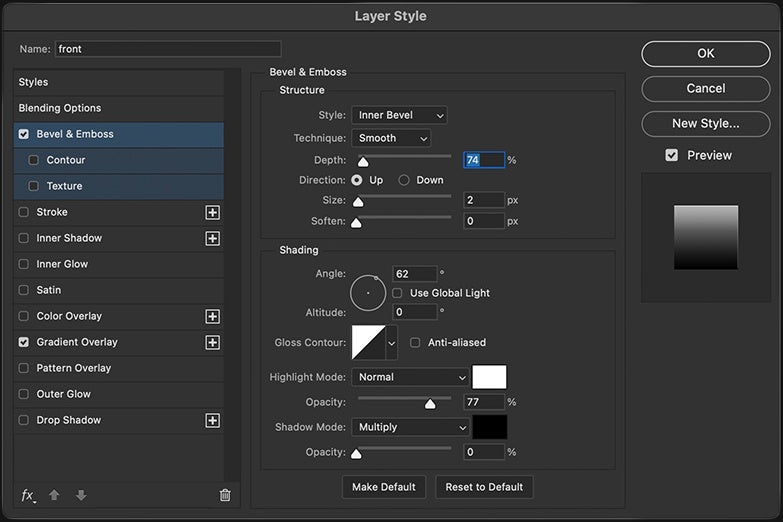
Task: Click the Size slider handle
Action: [358, 202]
